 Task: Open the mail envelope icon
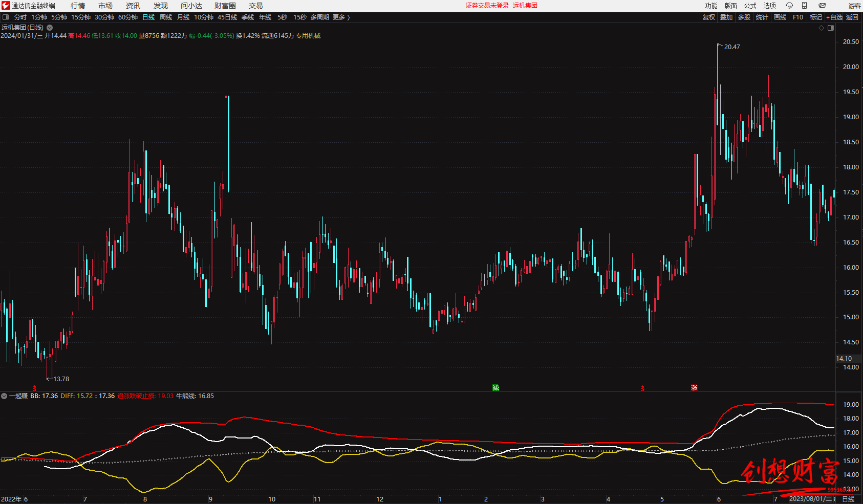pyautogui.click(x=822, y=6)
